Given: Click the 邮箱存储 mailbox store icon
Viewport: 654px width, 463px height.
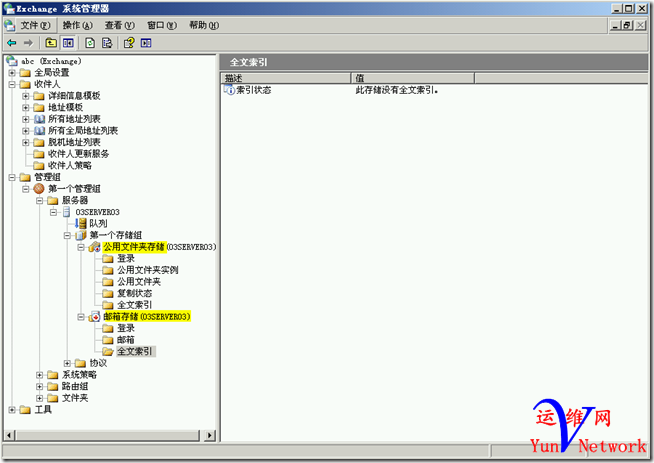Looking at the screenshot, I should [x=95, y=317].
